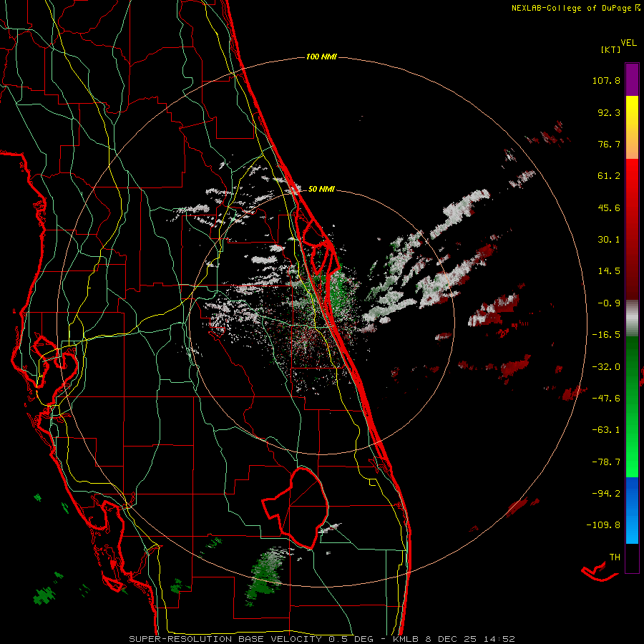
Task: Click the purple segment of color bar
Action: (x=632, y=79)
